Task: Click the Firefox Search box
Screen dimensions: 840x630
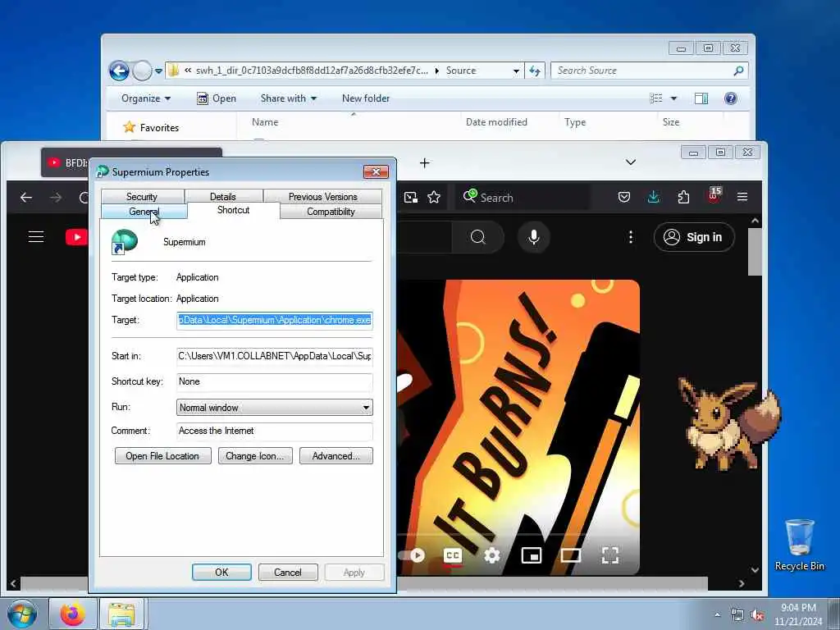Action: tap(523, 198)
